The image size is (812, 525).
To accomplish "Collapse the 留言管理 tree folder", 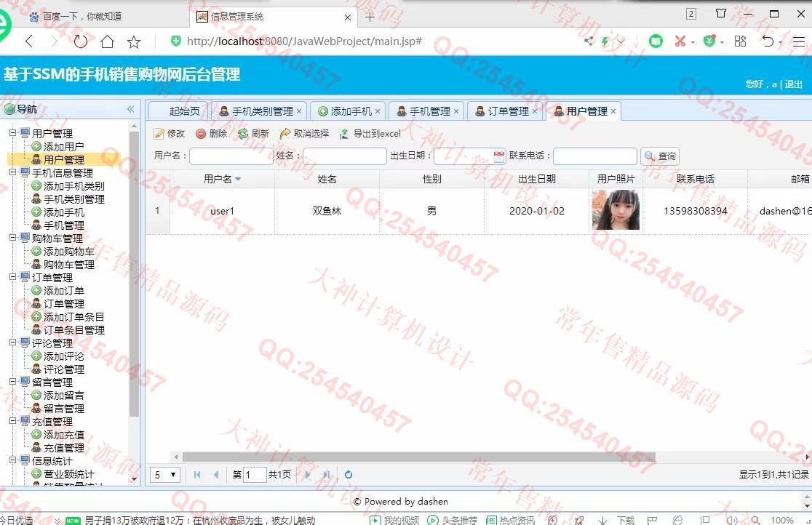I will click(x=13, y=382).
